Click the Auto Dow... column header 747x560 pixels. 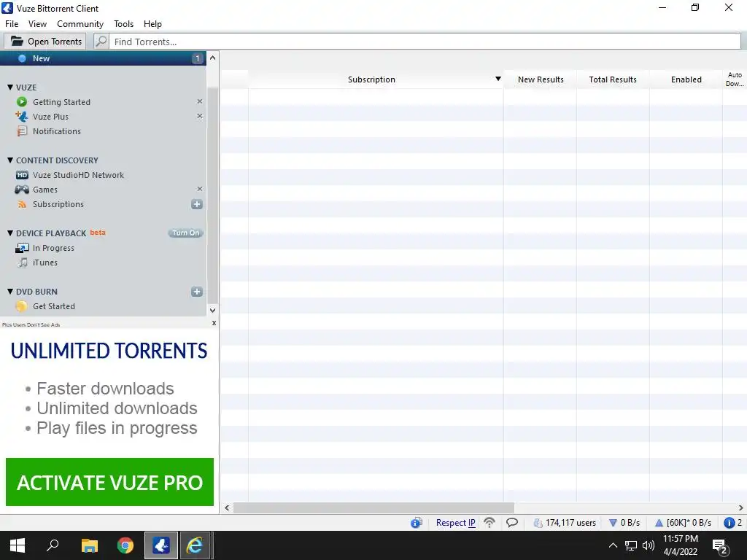pyautogui.click(x=735, y=79)
